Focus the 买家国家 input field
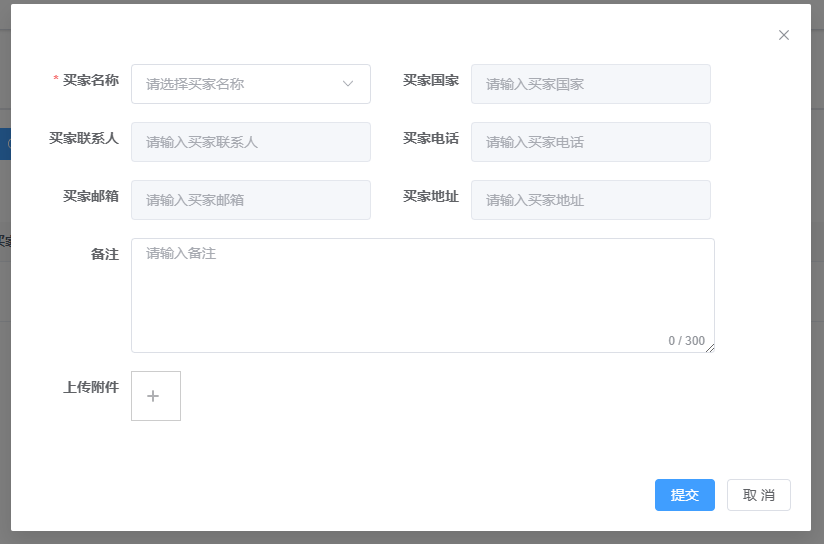This screenshot has width=824, height=544. click(x=591, y=84)
